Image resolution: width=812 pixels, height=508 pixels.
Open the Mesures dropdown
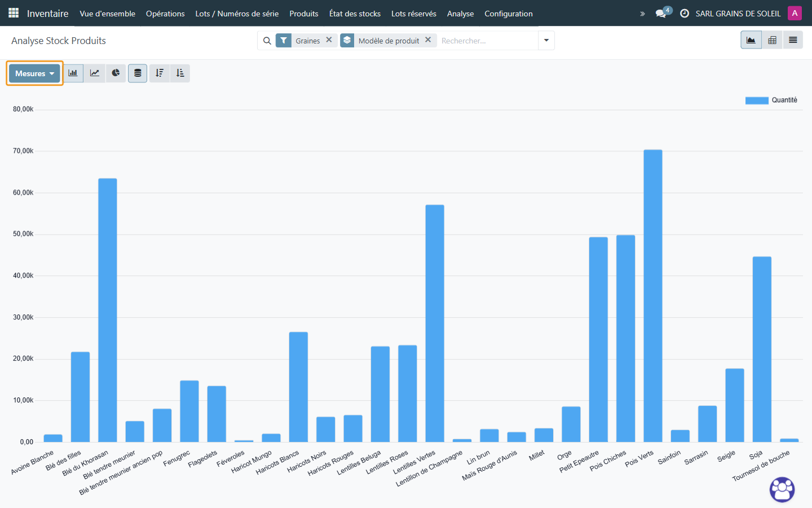34,73
